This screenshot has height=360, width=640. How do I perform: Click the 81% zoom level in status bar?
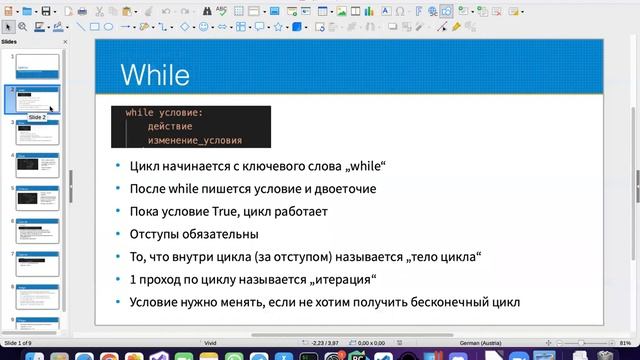click(625, 343)
